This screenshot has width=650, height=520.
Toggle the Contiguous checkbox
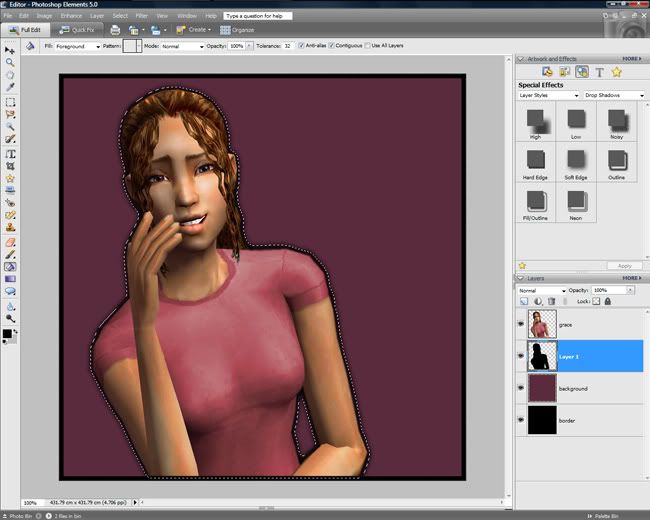(331, 46)
